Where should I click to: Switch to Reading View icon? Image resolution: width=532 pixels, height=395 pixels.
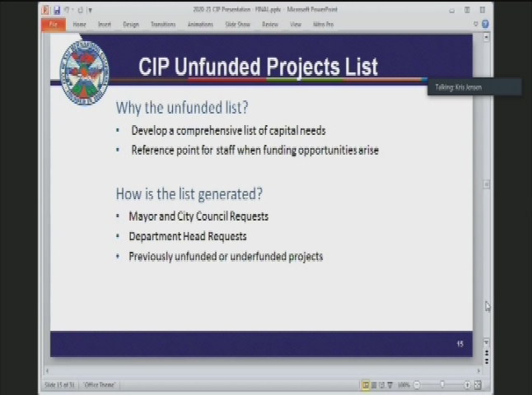(383, 385)
